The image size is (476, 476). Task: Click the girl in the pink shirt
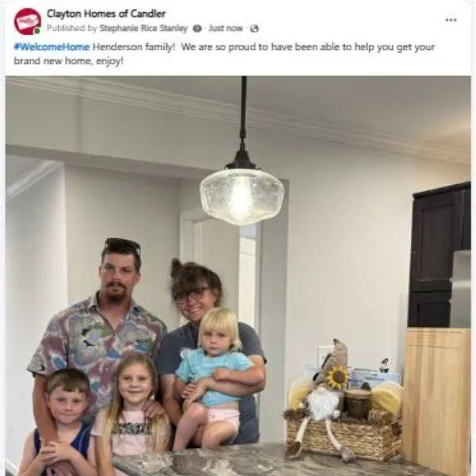132,416
